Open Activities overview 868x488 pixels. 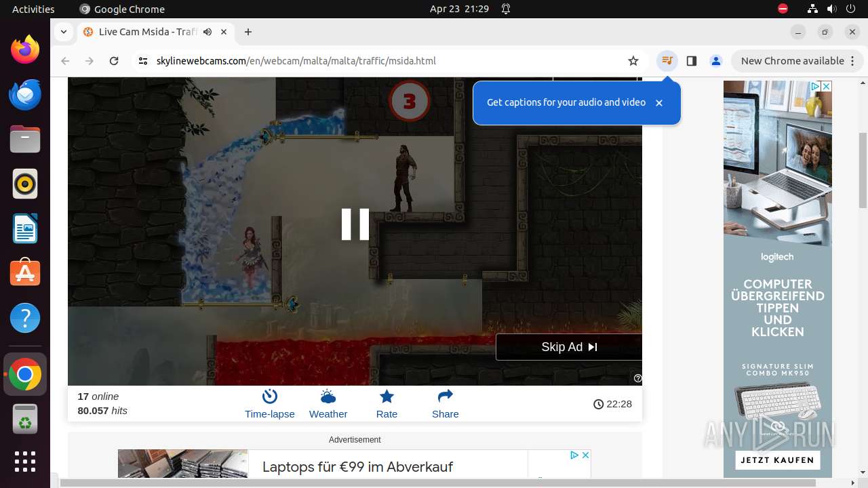point(33,9)
